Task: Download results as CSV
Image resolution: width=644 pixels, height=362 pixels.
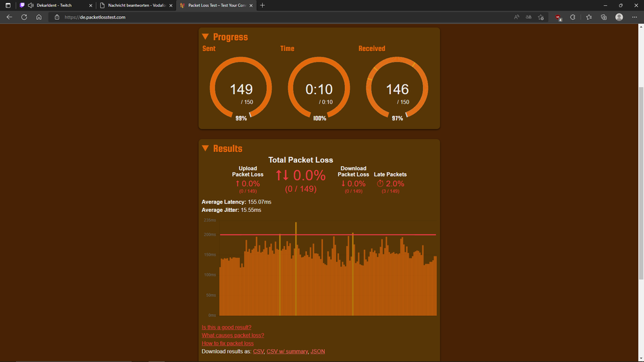Action: [259, 351]
